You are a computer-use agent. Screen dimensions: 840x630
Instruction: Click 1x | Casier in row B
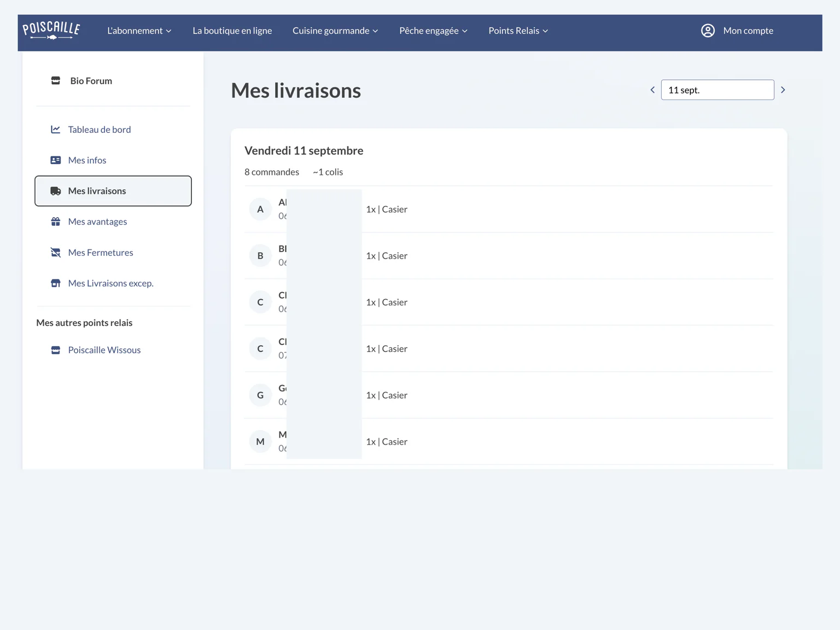pos(387,256)
